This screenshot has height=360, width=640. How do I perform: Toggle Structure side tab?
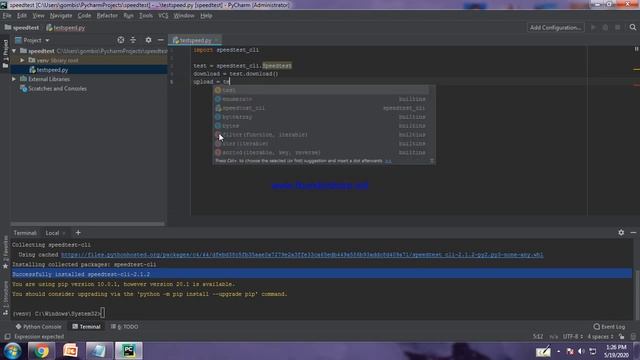coord(5,298)
